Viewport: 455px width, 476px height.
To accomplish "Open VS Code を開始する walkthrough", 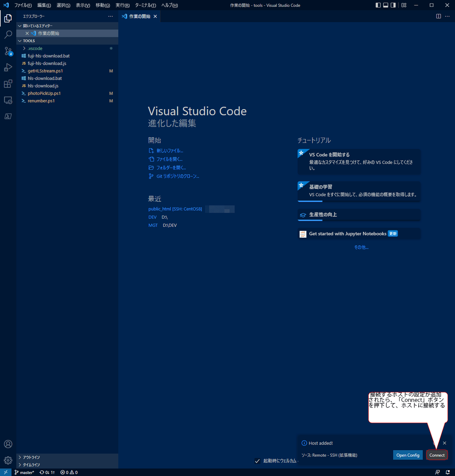I will click(359, 162).
